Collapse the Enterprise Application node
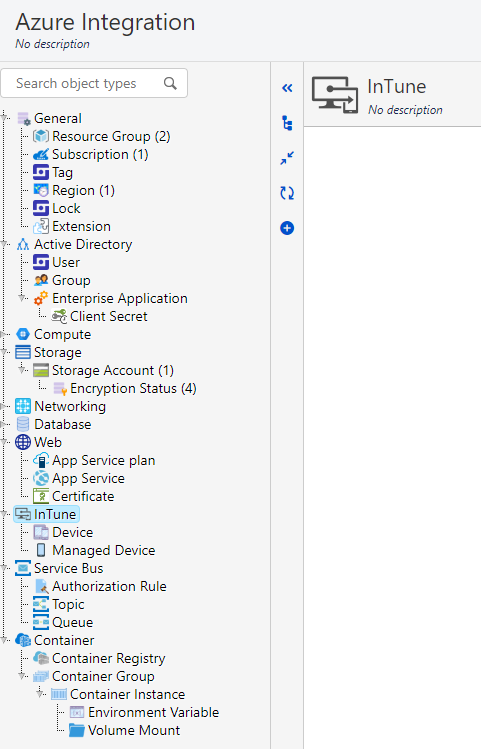This screenshot has height=749, width=481. point(22,298)
